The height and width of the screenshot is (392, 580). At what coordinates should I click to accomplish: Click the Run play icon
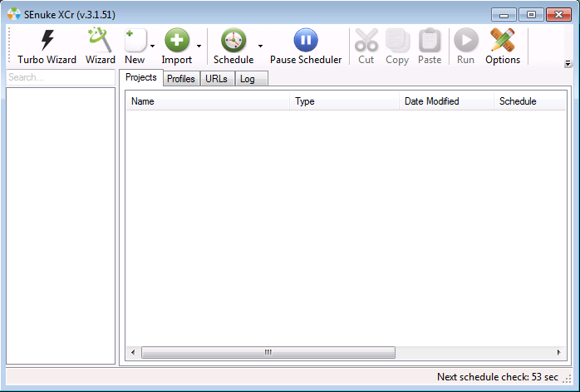[465, 40]
